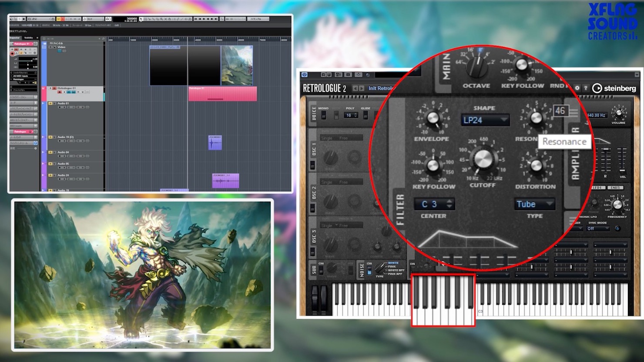The height and width of the screenshot is (362, 644).
Task: Open Retrologue options gear icon
Action: coord(577,88)
